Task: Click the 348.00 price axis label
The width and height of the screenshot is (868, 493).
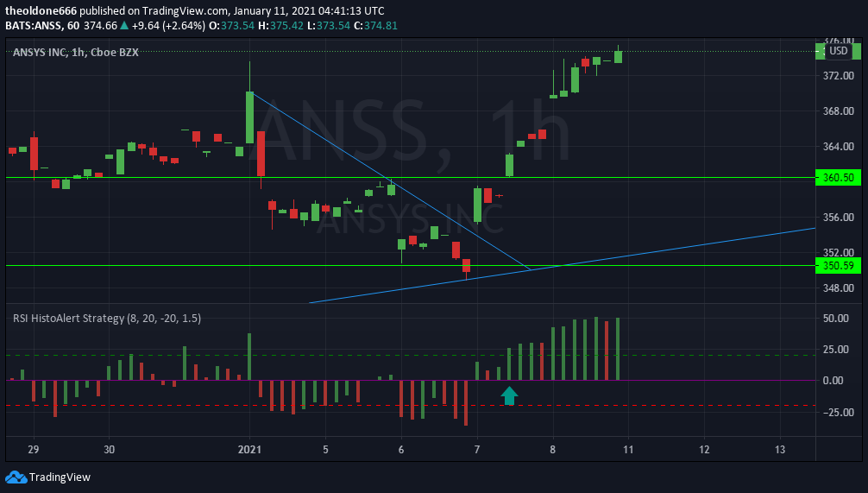Action: pos(838,288)
